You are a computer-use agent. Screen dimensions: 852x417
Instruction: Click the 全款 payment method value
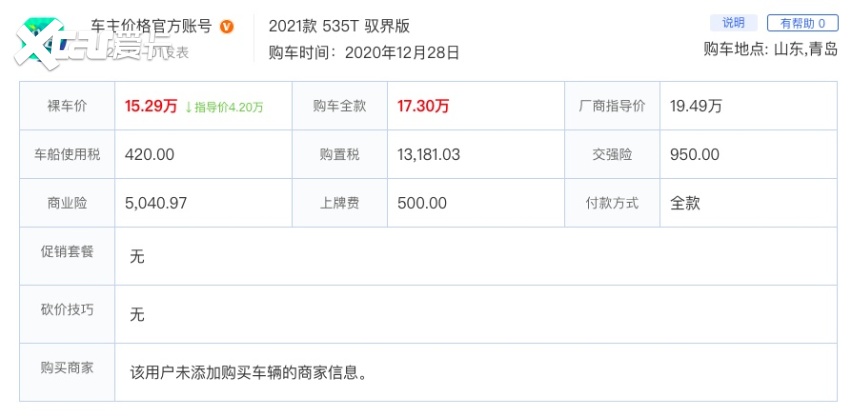[x=685, y=203]
